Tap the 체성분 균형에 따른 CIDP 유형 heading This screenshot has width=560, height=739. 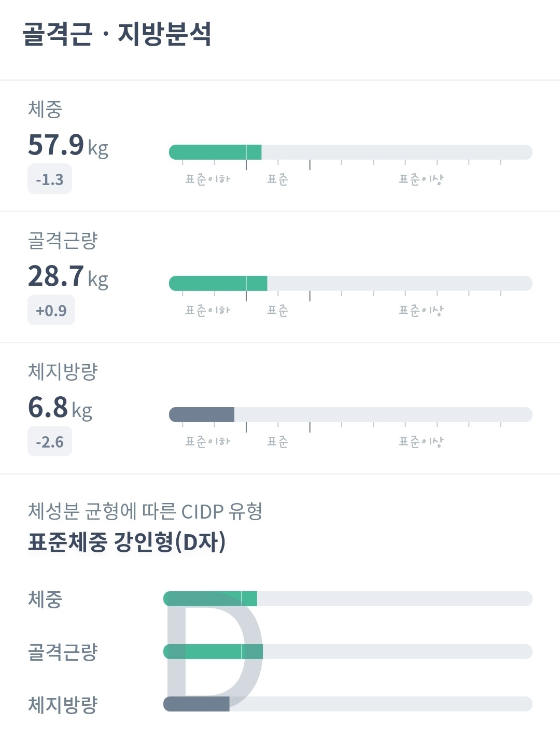[145, 512]
